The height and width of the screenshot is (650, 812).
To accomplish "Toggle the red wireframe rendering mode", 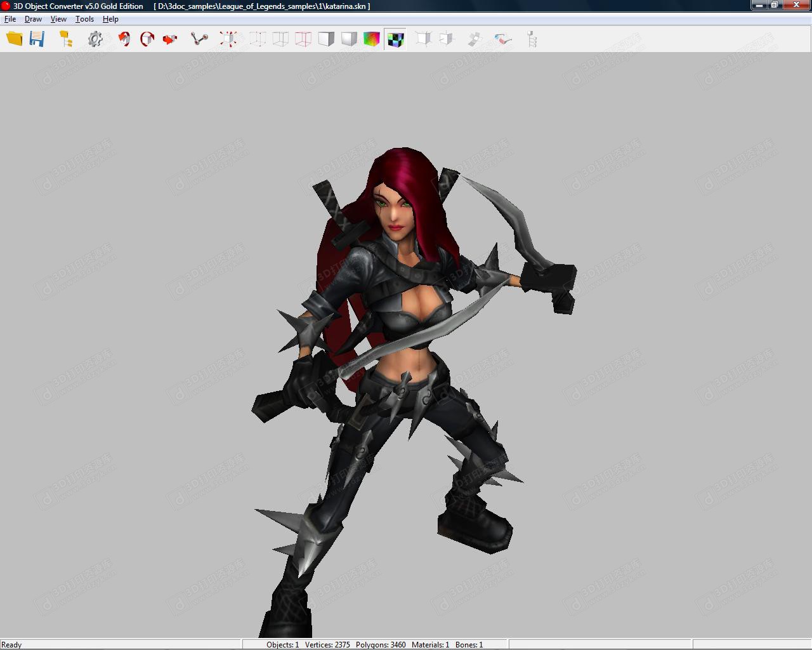I will 303,39.
